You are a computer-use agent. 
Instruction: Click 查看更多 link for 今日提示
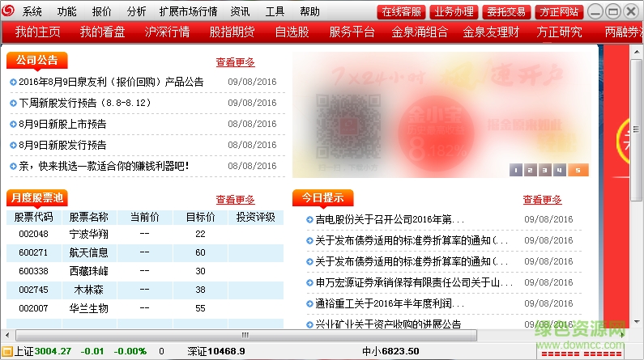tap(542, 200)
